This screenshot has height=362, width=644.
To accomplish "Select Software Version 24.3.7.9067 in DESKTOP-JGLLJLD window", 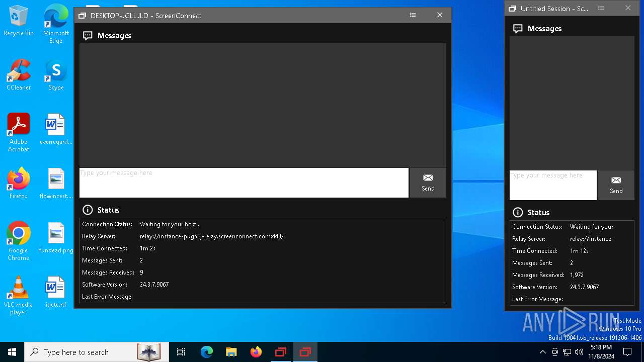I will [x=154, y=285].
